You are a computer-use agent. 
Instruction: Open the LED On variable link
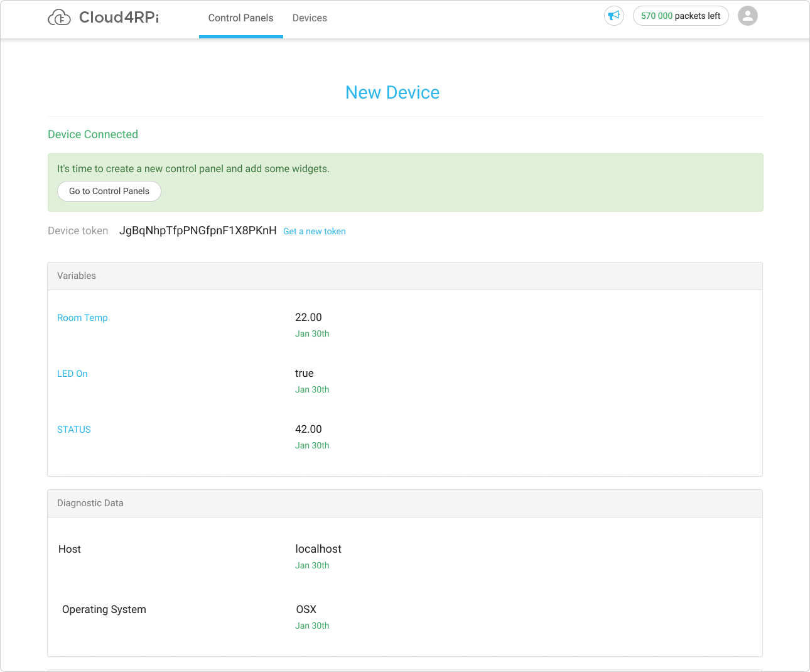point(72,374)
